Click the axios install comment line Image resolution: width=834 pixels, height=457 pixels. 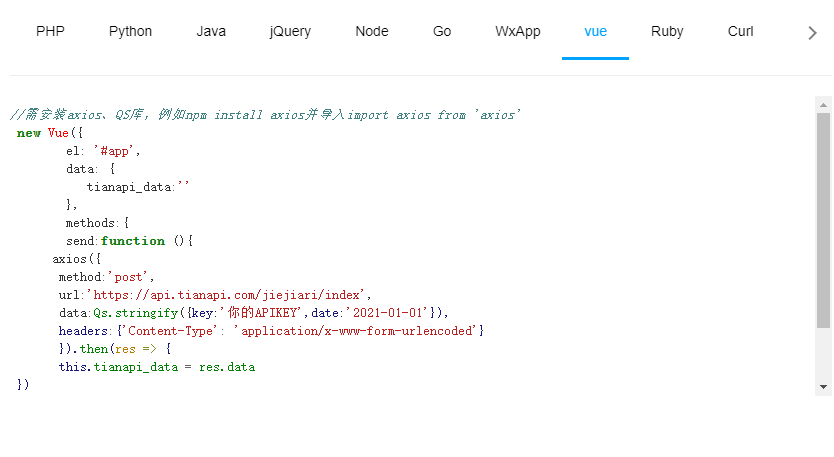265,114
